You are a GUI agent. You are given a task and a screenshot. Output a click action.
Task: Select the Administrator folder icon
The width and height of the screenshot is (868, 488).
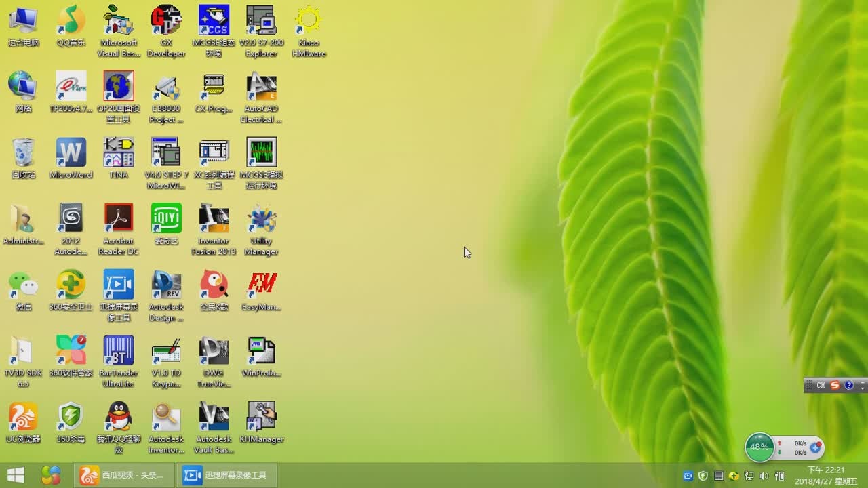point(23,225)
